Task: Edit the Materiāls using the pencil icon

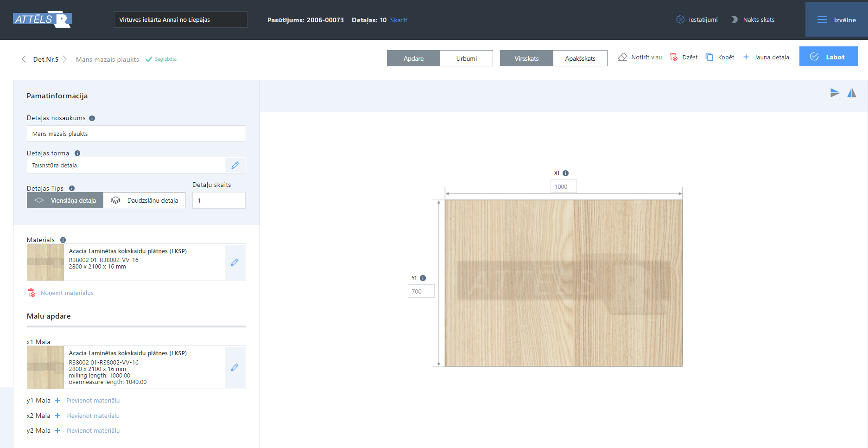Action: click(235, 262)
